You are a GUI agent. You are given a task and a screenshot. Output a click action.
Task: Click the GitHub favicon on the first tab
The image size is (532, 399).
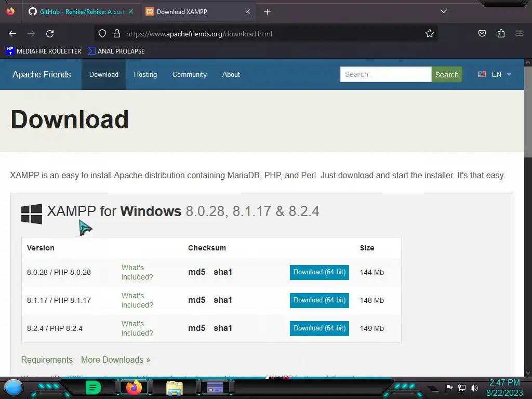coord(33,11)
